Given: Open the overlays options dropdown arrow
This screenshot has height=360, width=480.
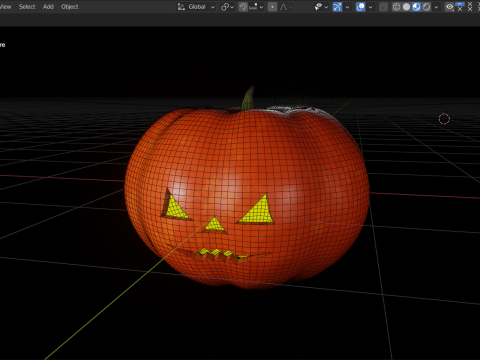Looking at the screenshot, I should point(370,7).
